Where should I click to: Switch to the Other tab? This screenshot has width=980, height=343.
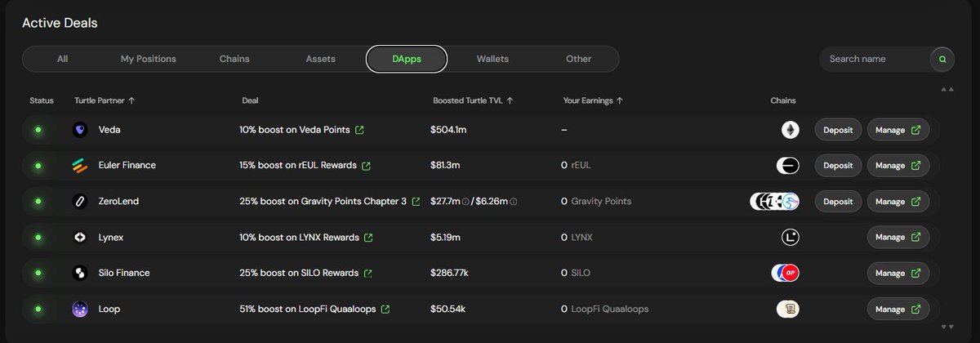pos(578,59)
